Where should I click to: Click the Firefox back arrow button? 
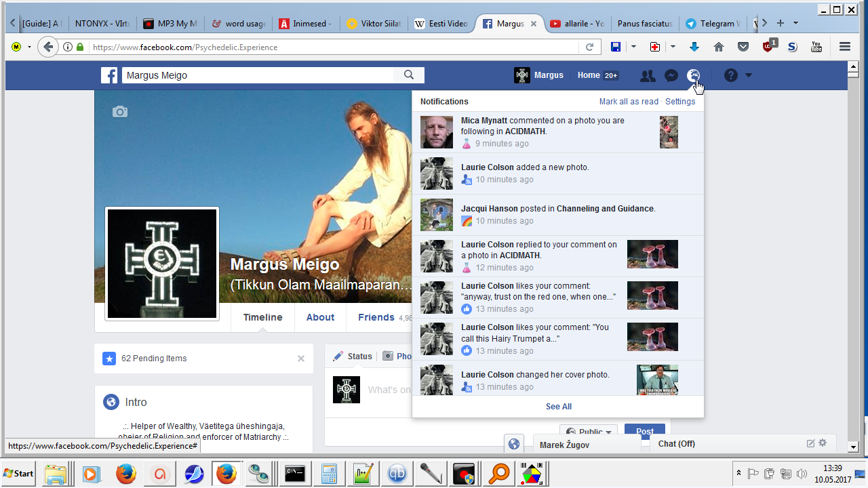click(x=47, y=47)
